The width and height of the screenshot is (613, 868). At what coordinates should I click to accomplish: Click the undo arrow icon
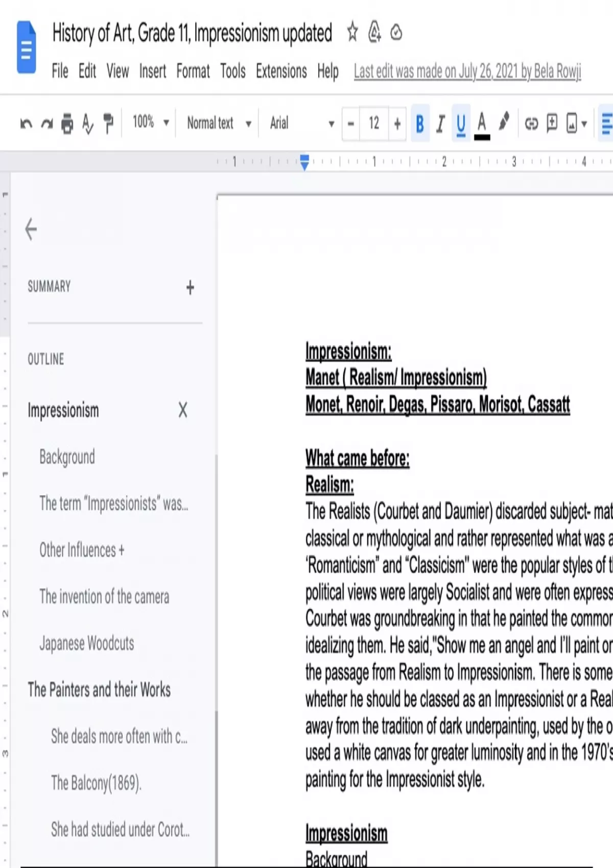coord(26,124)
